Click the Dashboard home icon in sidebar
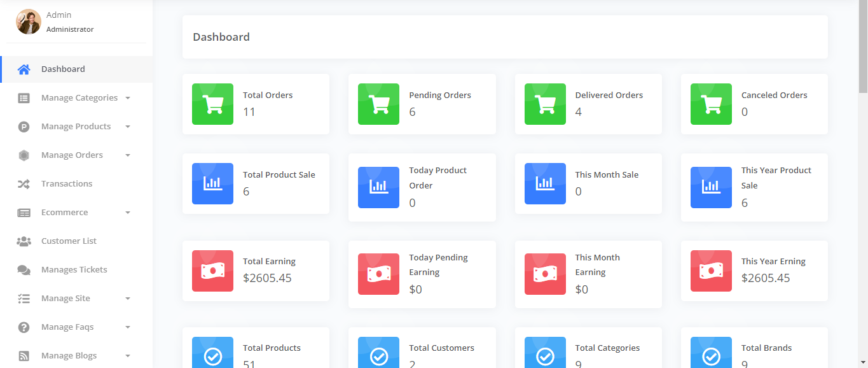The width and height of the screenshot is (868, 368). click(x=24, y=69)
